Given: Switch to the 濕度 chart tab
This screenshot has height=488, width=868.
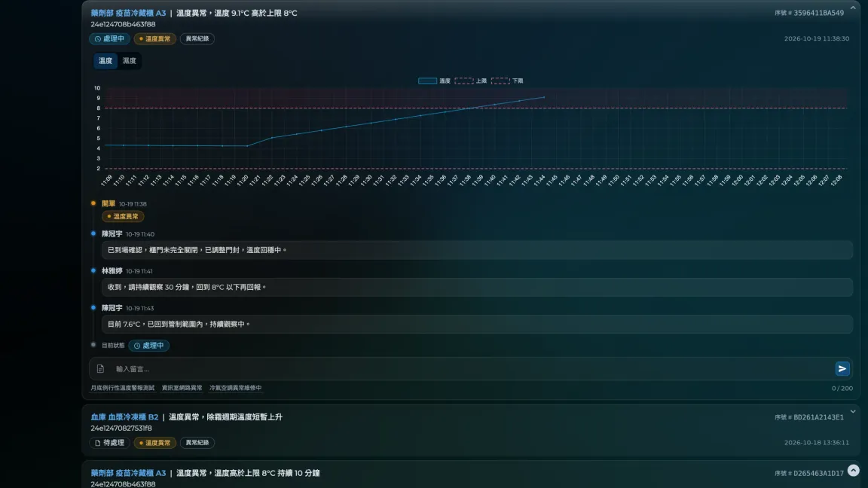Looking at the screenshot, I should (129, 61).
